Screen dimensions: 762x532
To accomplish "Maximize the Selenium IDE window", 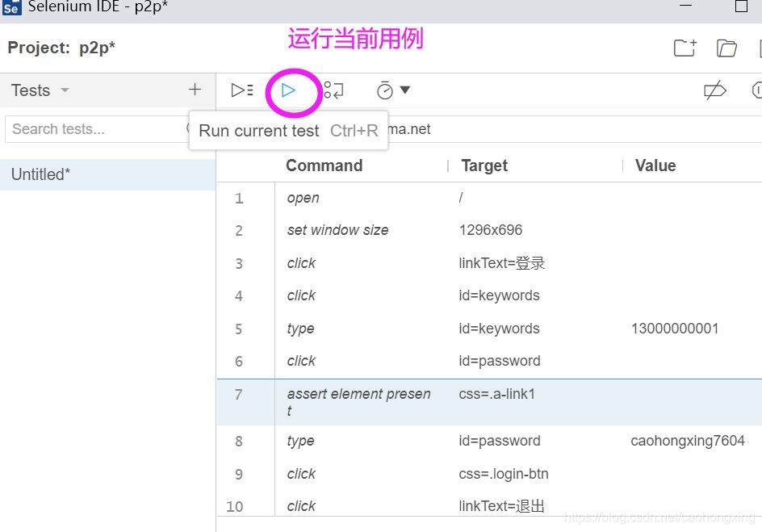I will 741,6.
